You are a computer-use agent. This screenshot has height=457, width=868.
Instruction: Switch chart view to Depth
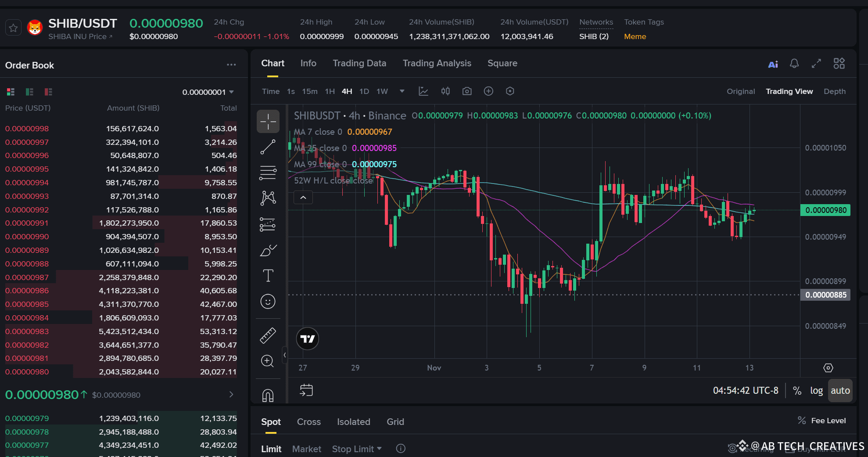click(834, 91)
